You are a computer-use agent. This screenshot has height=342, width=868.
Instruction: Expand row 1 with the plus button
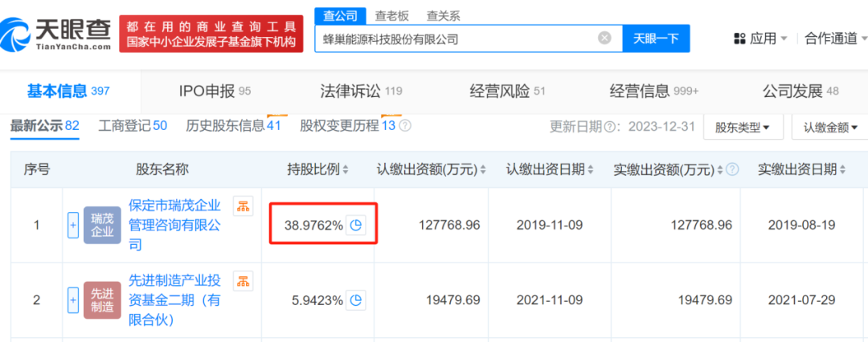click(73, 226)
